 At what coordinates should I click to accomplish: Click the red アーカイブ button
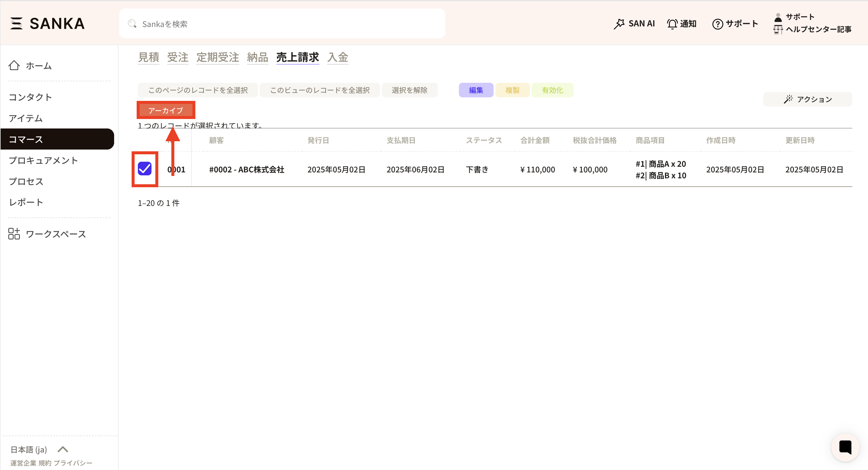[x=165, y=110]
